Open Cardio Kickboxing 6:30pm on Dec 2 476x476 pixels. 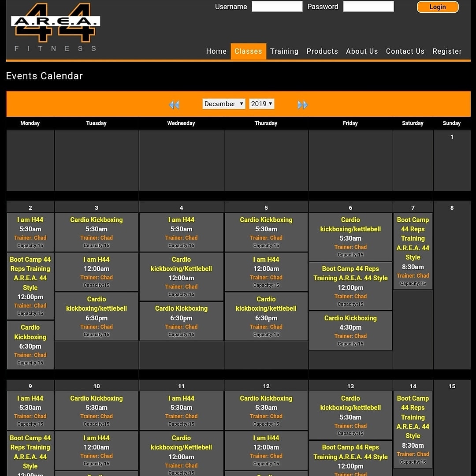[x=30, y=345]
